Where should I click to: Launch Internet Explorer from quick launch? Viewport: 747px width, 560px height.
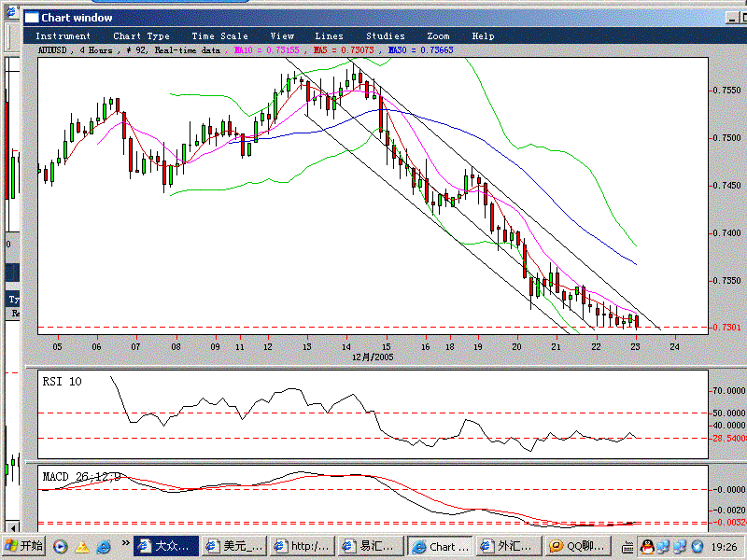tap(103, 547)
